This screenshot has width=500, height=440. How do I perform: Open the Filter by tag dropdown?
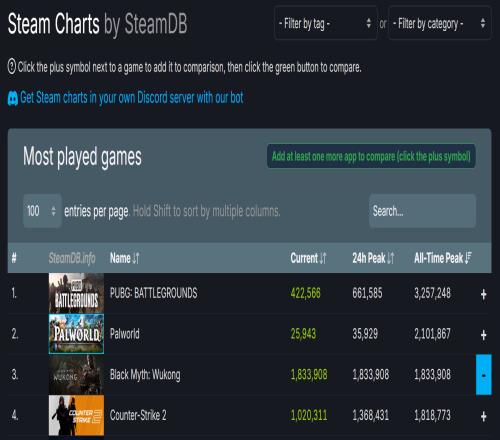326,23
